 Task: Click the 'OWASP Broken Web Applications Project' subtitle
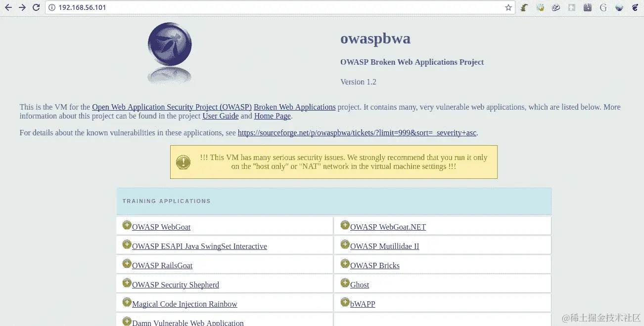pyautogui.click(x=412, y=62)
